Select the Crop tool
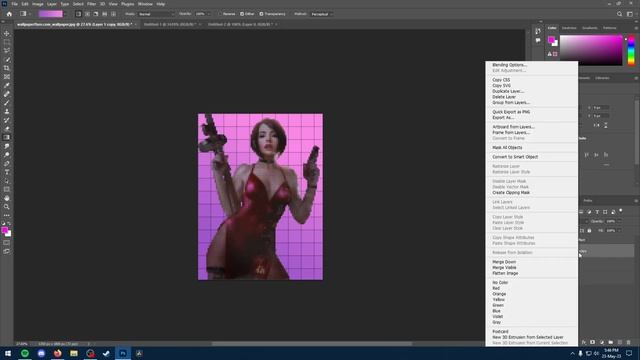Image resolution: width=640 pixels, height=360 pixels. 7,68
